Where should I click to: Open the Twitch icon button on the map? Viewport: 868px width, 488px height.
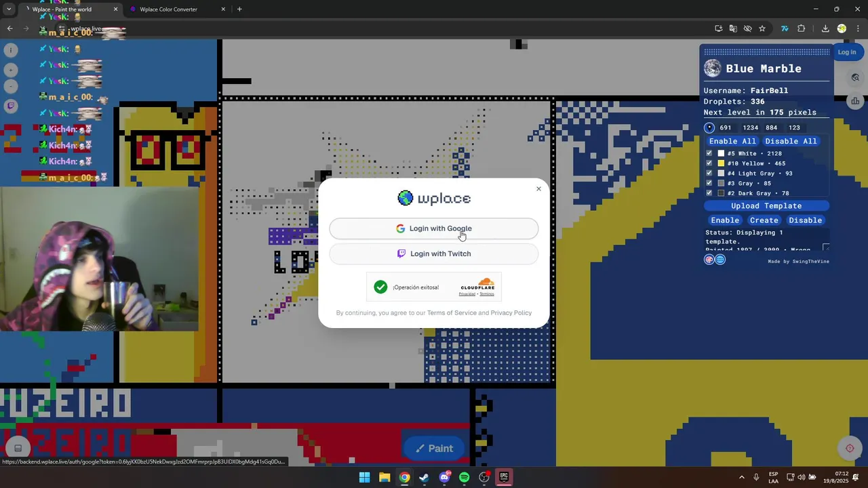11,106
